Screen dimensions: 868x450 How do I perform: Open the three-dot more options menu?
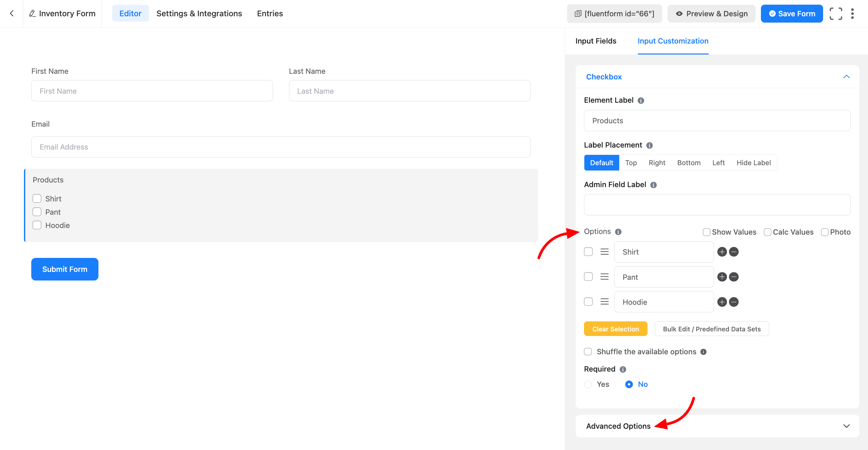(x=852, y=14)
